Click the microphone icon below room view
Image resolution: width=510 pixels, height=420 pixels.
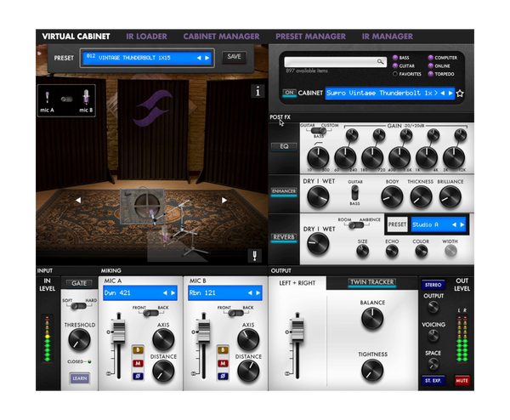(253, 256)
